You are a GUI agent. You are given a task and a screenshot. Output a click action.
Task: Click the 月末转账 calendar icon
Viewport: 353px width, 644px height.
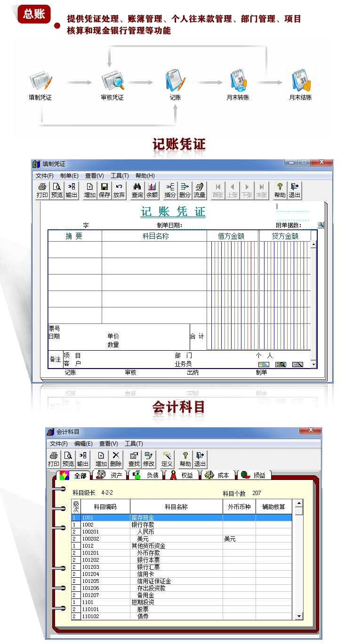[x=238, y=80]
